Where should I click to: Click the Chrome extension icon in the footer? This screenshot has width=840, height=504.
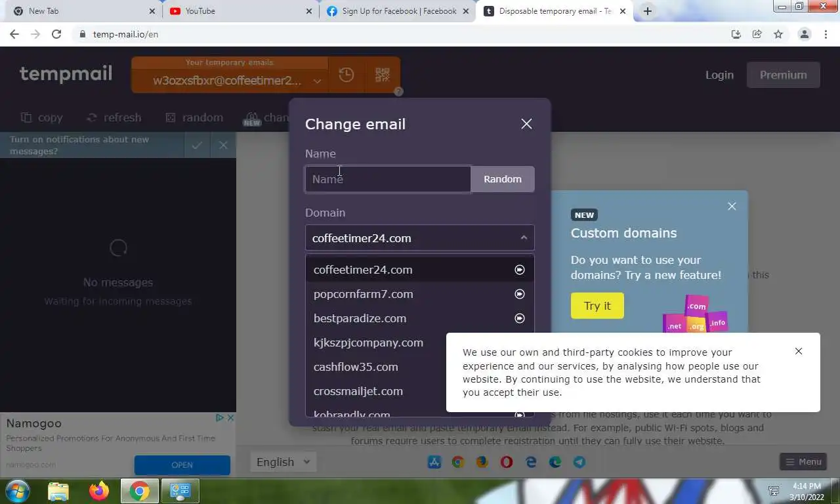(458, 462)
